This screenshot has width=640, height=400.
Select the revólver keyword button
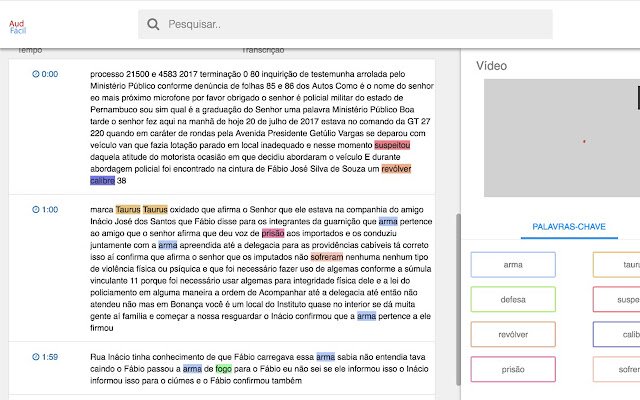coord(513,335)
